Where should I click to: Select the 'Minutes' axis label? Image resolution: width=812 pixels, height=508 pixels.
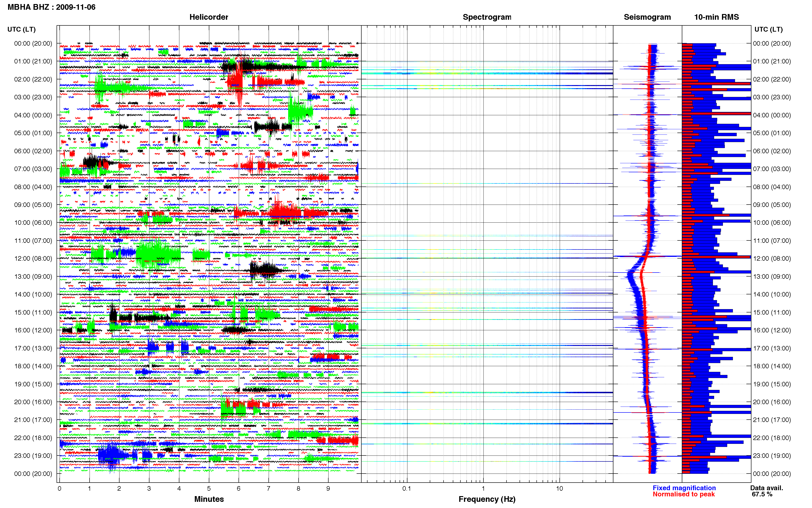tap(209, 499)
